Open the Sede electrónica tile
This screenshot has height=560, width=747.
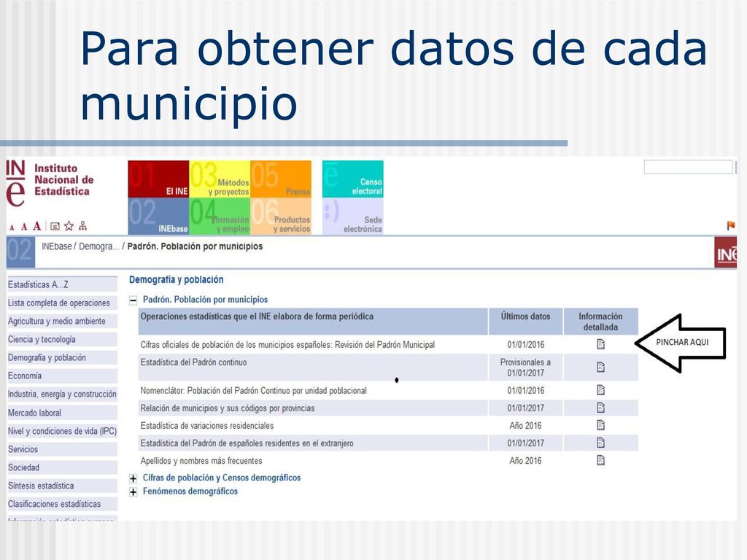(x=353, y=216)
